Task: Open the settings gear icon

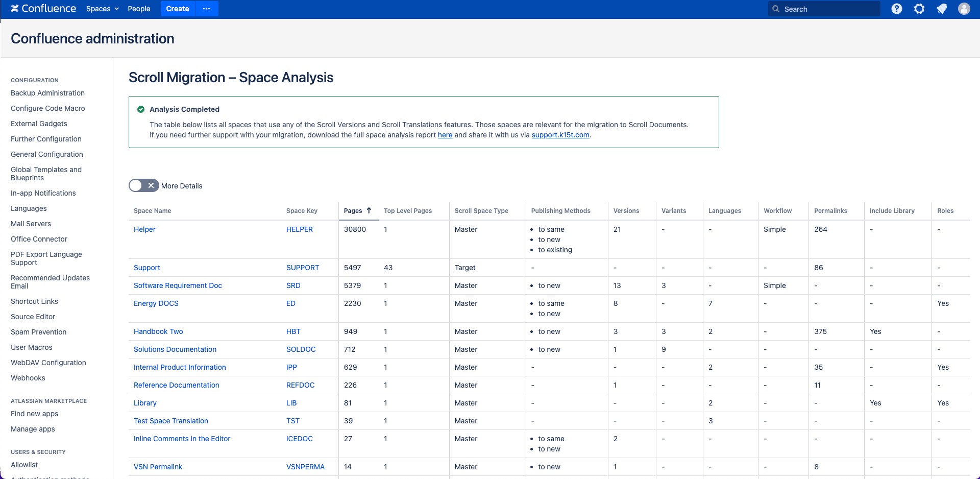Action: (x=919, y=9)
